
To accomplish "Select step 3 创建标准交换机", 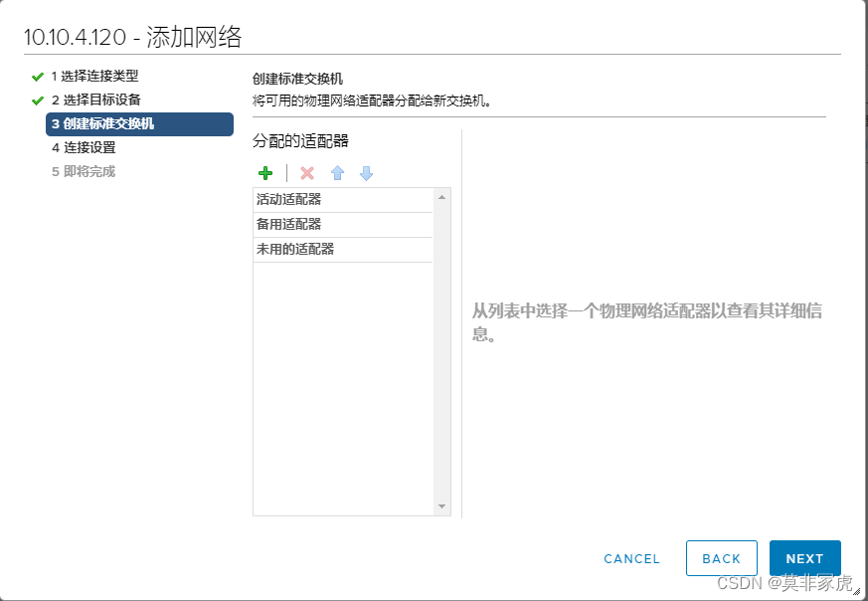I will tap(139, 124).
